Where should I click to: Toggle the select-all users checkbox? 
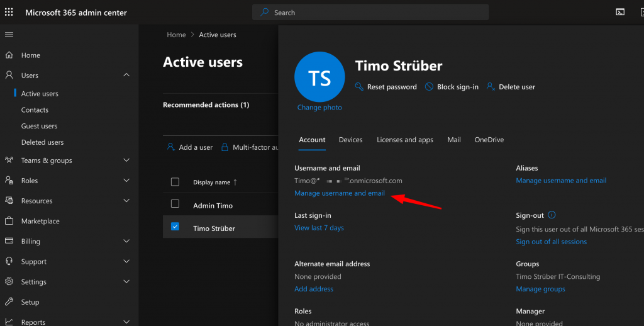pos(175,182)
